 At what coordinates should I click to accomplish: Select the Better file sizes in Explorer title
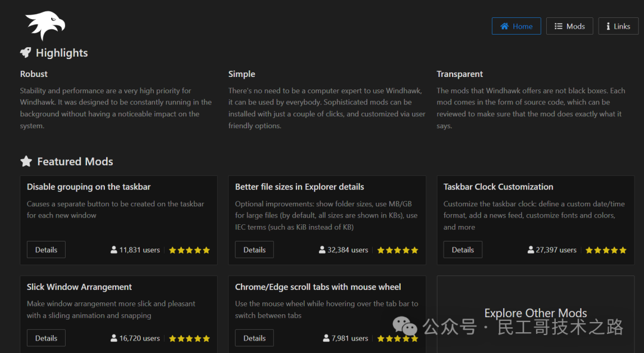(299, 187)
